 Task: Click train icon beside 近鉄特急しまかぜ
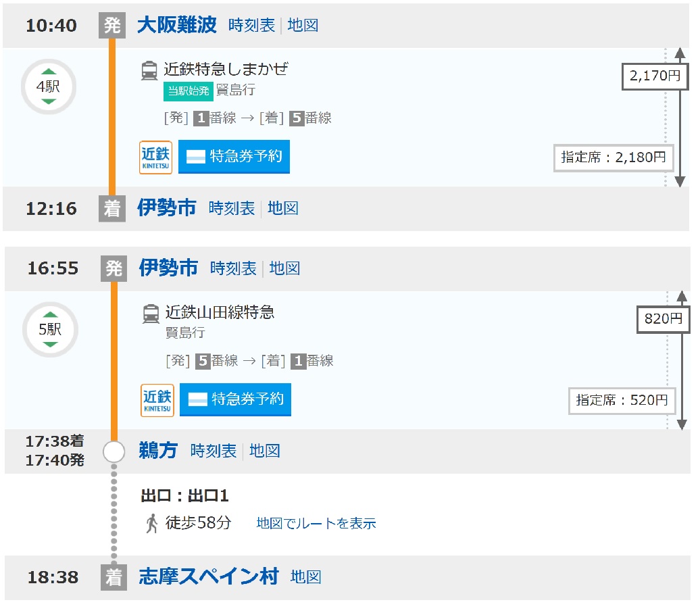149,70
